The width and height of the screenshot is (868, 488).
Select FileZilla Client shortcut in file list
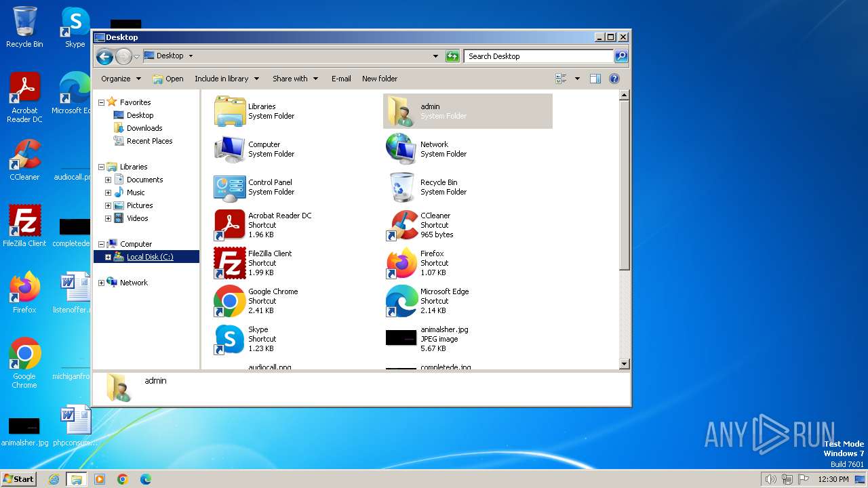click(x=230, y=263)
